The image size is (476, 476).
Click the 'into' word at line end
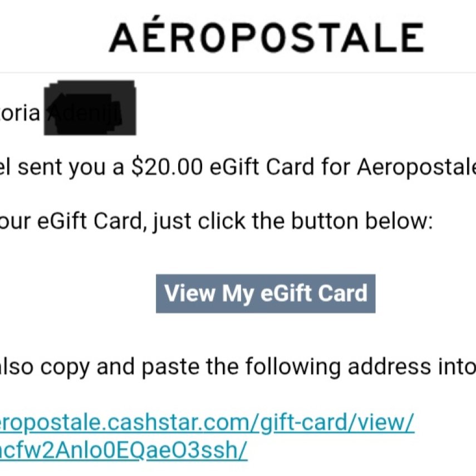click(457, 366)
